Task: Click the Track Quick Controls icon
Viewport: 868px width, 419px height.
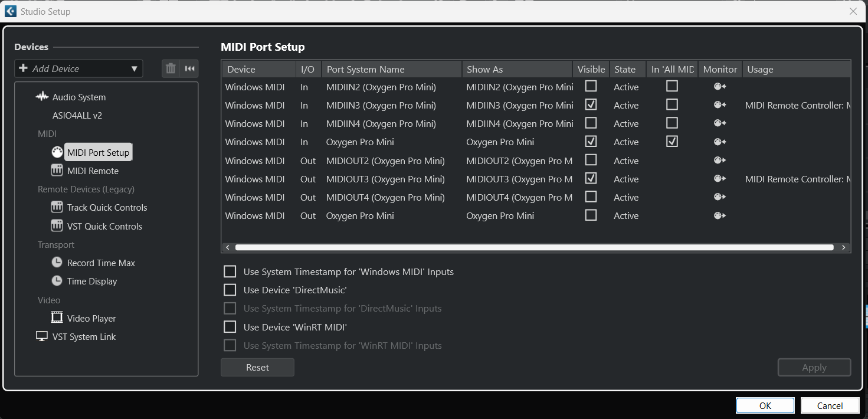Action: click(x=57, y=207)
